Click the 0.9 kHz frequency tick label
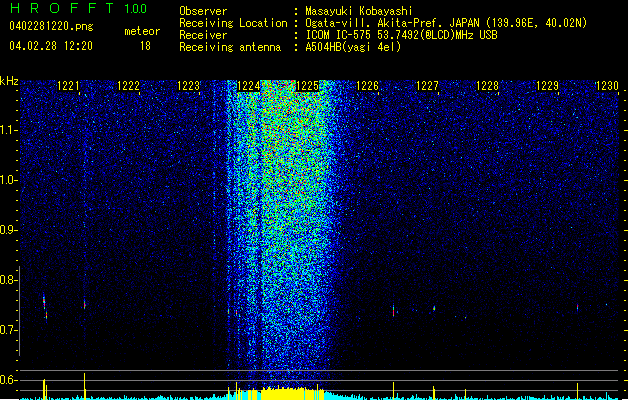The height and width of the screenshot is (400, 629). pyautogui.click(x=8, y=230)
